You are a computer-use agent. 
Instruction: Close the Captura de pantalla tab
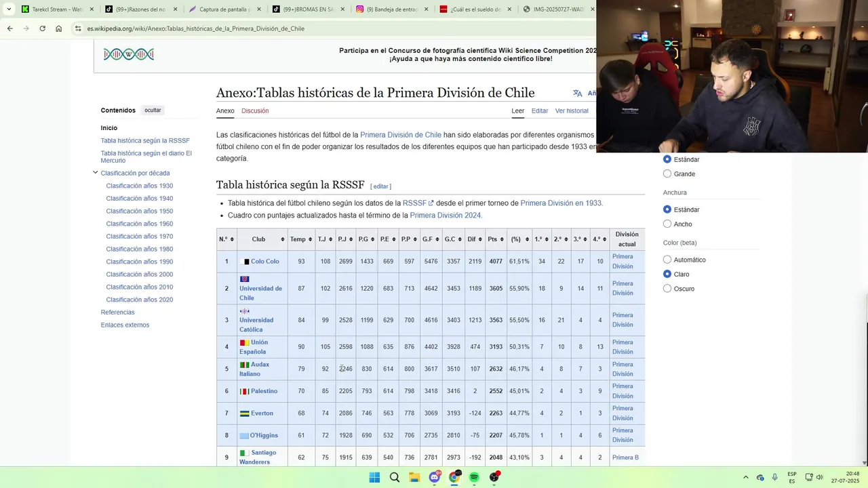(x=258, y=9)
